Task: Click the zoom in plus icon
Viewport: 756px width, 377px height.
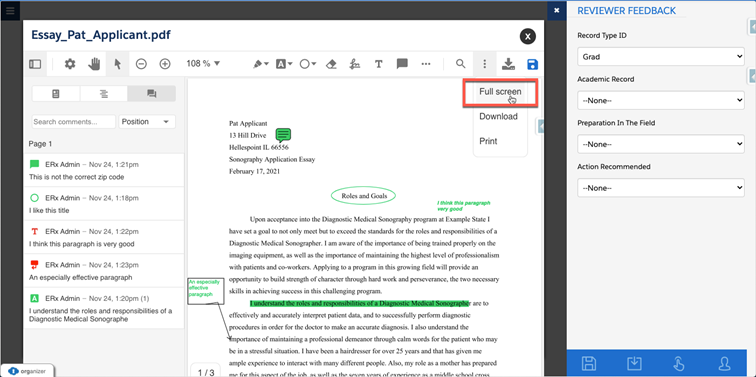Action: (165, 64)
